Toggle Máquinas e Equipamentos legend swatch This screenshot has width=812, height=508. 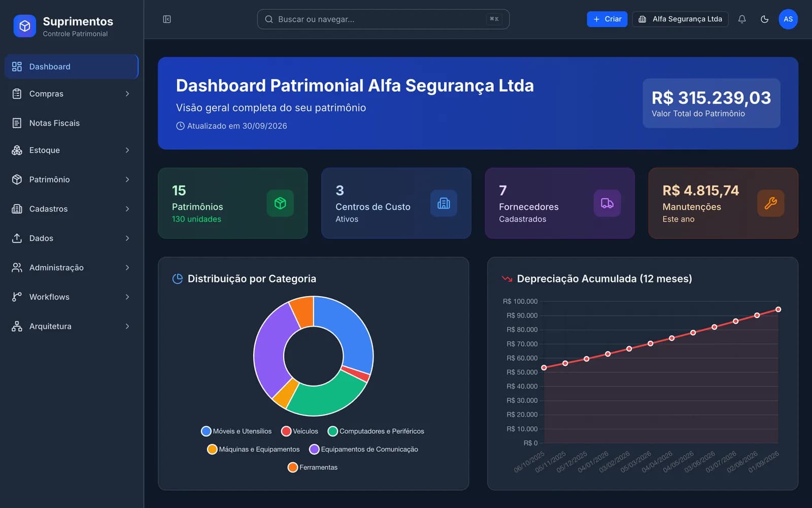pyautogui.click(x=212, y=449)
